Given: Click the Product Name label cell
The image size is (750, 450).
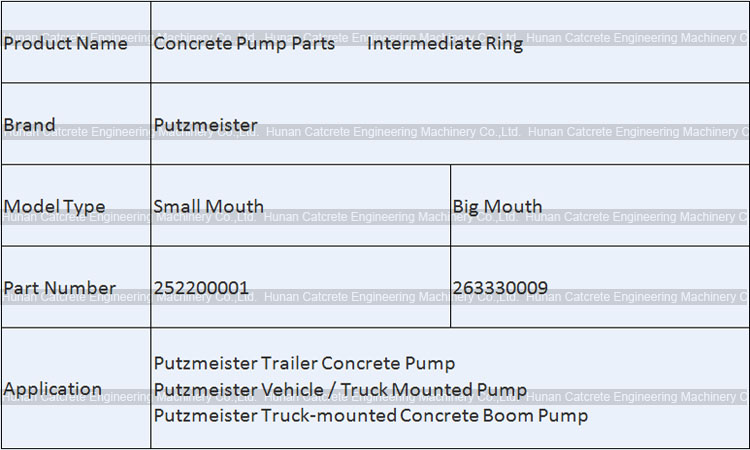Looking at the screenshot, I should click(x=66, y=44).
